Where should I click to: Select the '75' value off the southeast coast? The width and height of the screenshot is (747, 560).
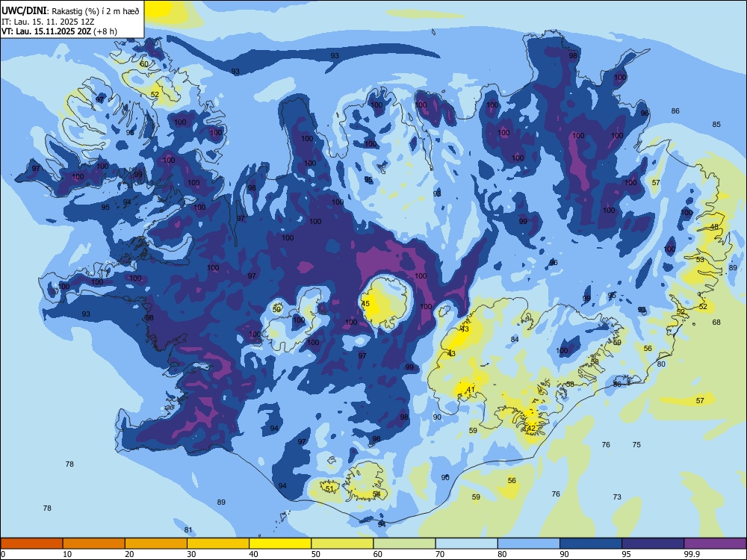(x=636, y=445)
